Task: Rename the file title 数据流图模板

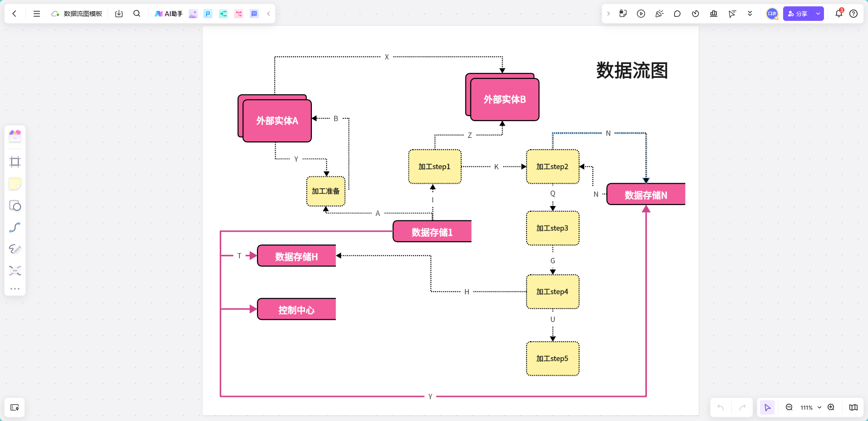Action: click(x=83, y=14)
